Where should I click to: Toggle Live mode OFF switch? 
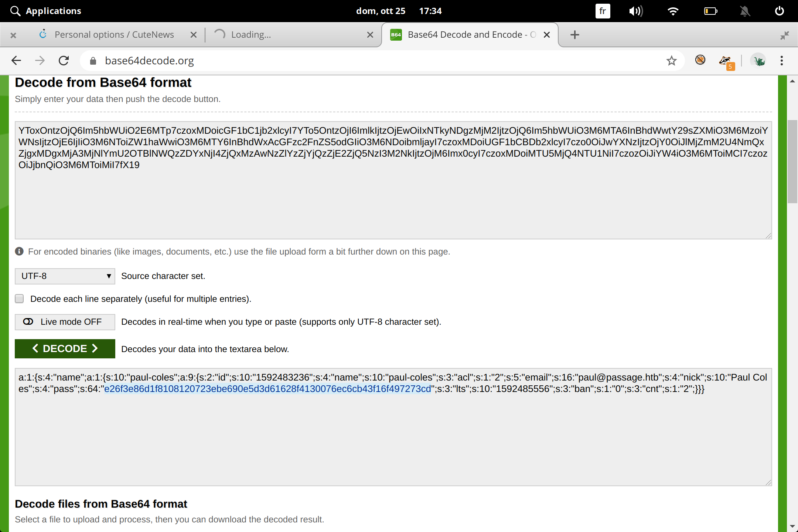point(65,322)
